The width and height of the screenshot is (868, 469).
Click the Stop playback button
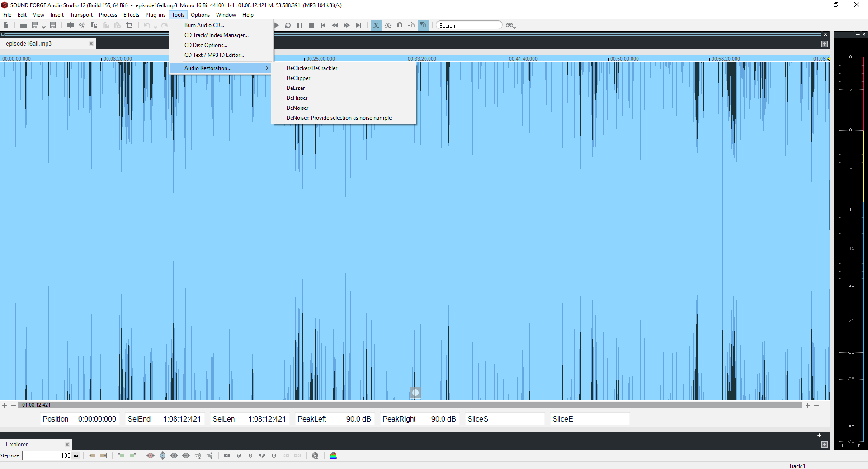coord(311,25)
